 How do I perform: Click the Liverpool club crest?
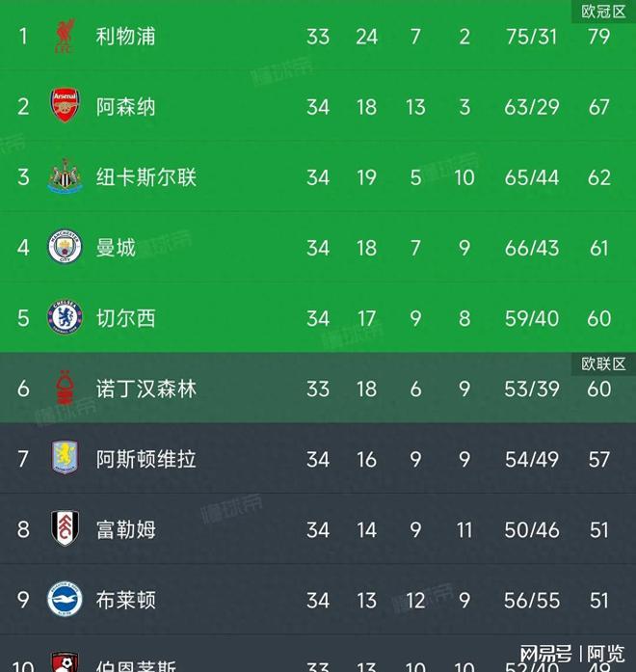click(x=65, y=36)
